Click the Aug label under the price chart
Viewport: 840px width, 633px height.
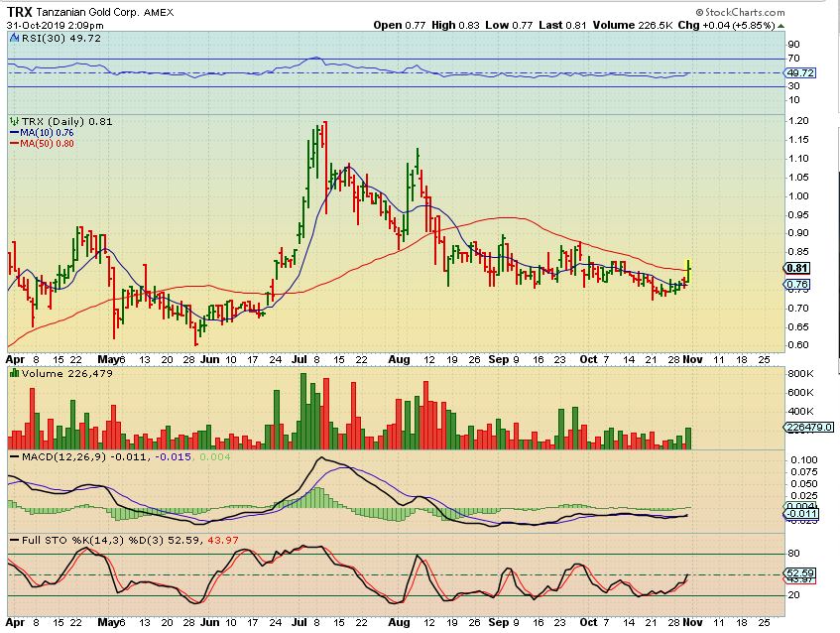coord(399,359)
